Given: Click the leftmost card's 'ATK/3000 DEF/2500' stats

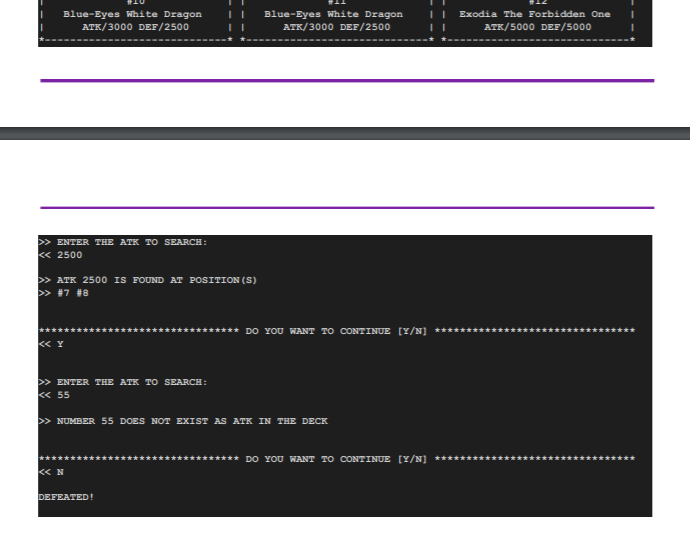Looking at the screenshot, I should tap(136, 27).
